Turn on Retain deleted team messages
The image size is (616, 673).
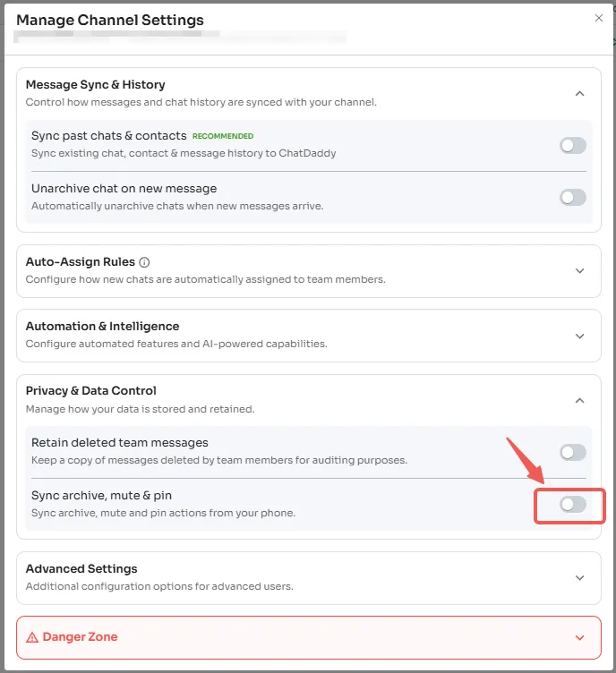(x=573, y=453)
